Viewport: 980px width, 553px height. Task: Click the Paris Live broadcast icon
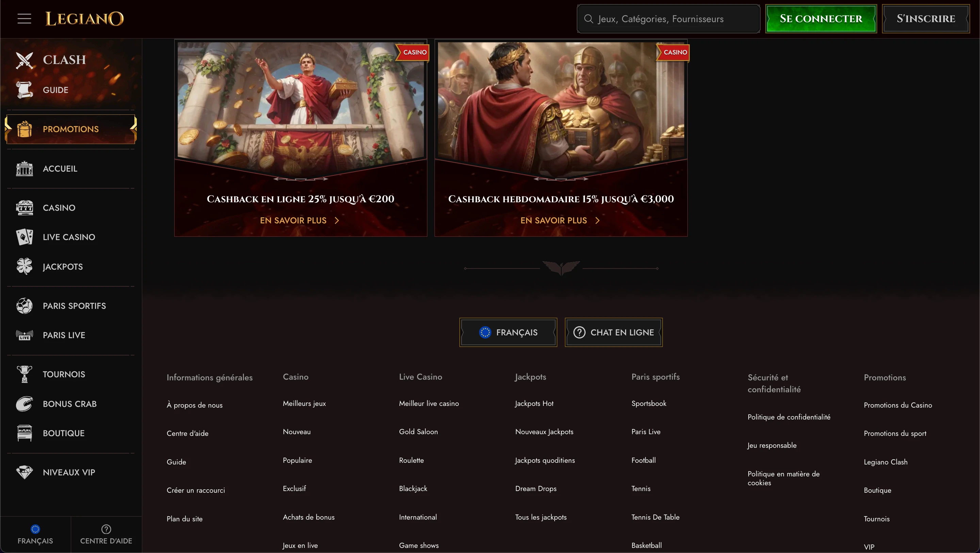pos(25,335)
